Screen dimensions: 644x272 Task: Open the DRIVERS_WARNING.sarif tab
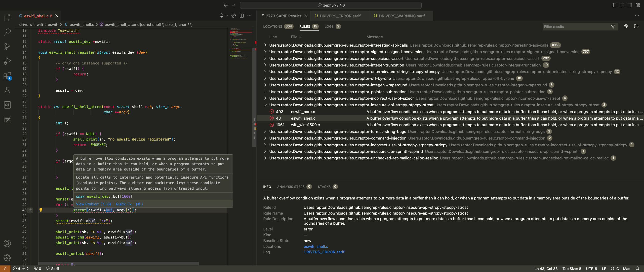(401, 16)
